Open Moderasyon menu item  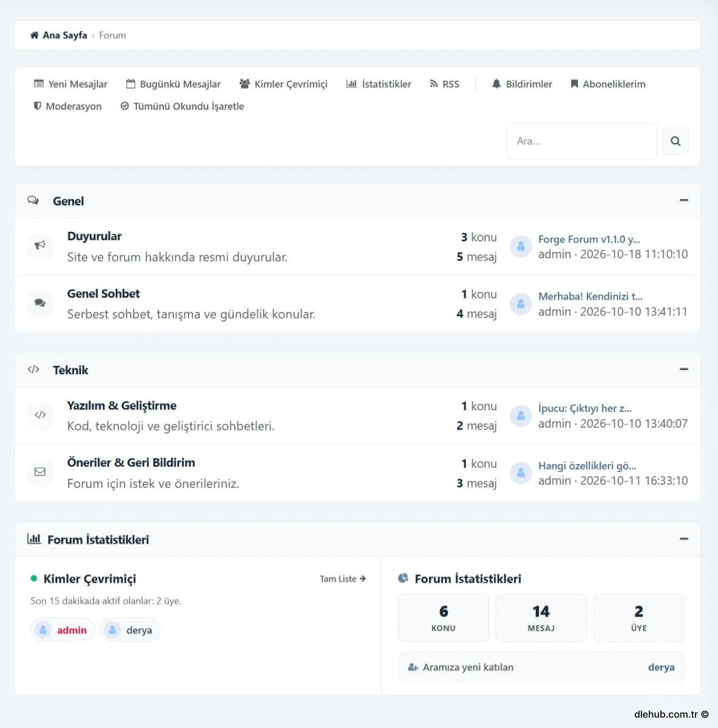point(67,106)
